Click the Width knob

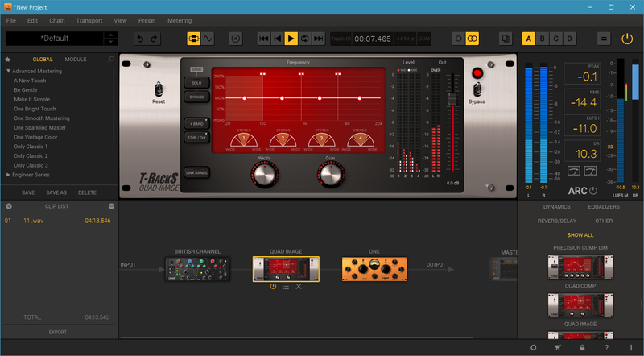tap(265, 175)
